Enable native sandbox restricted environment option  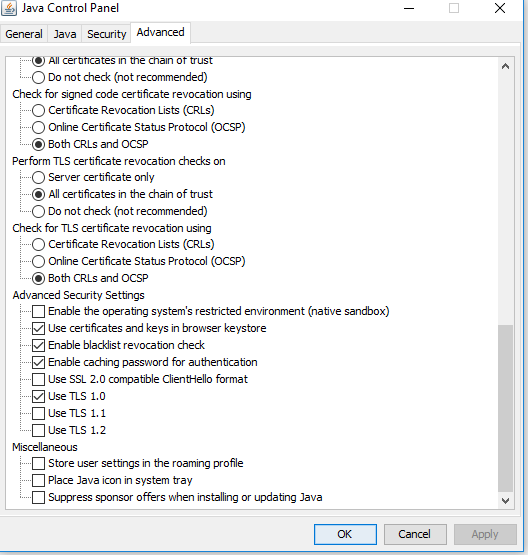pyautogui.click(x=38, y=311)
